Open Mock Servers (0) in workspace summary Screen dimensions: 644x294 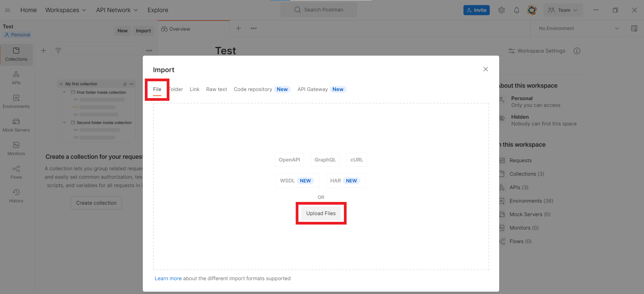click(530, 214)
